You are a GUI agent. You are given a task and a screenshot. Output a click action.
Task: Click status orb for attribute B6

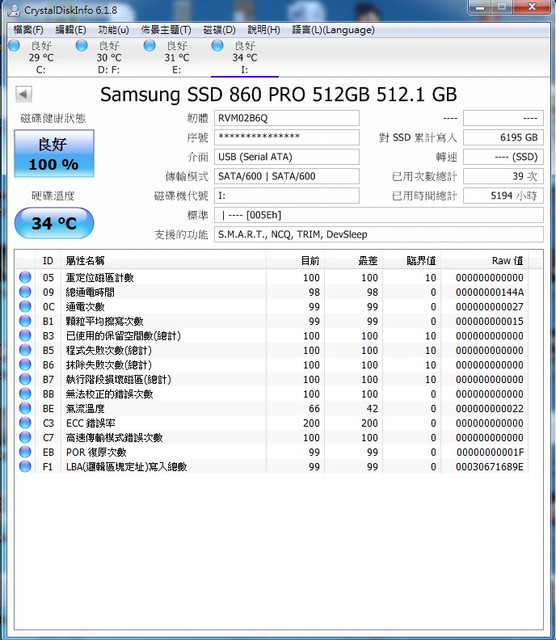click(x=25, y=364)
